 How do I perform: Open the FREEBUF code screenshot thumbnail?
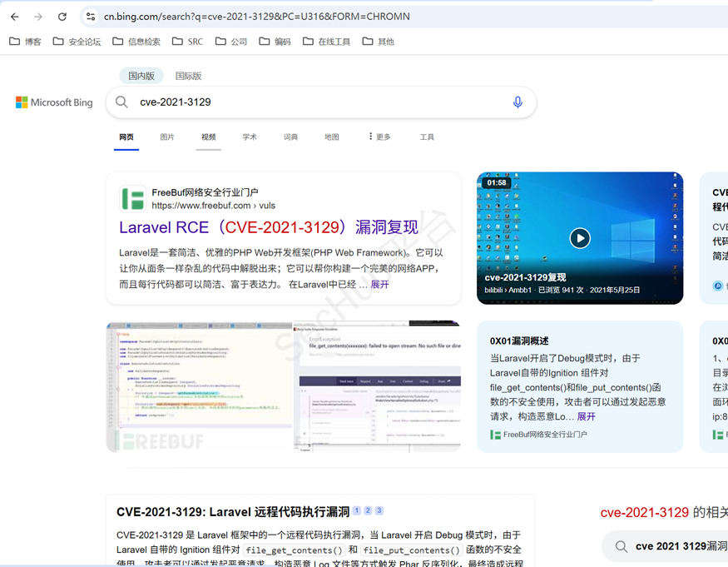point(200,386)
